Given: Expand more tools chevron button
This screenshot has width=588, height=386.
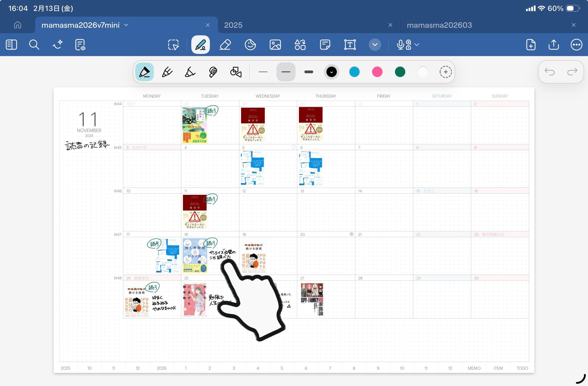Looking at the screenshot, I should pyautogui.click(x=375, y=45).
